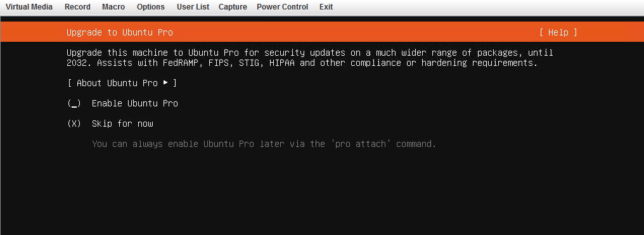Click the [ Help ] button in the orange header
This screenshot has height=235, width=644.
pyautogui.click(x=558, y=32)
